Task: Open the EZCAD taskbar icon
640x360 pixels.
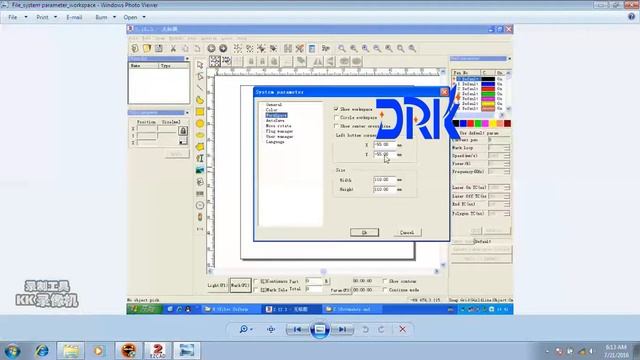Action: click(x=158, y=351)
